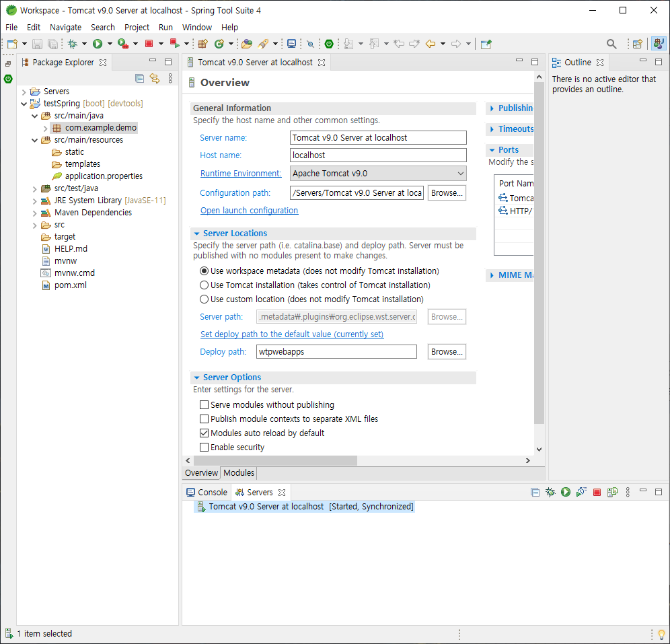Click Browse button next to Deploy path
Image resolution: width=670 pixels, height=644 pixels.
click(447, 352)
